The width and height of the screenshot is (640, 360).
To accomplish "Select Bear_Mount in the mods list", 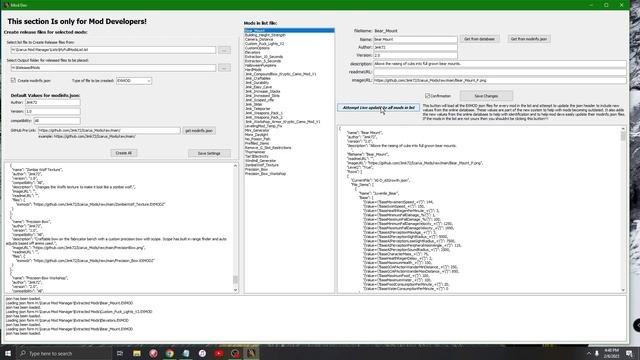I will point(289,31).
